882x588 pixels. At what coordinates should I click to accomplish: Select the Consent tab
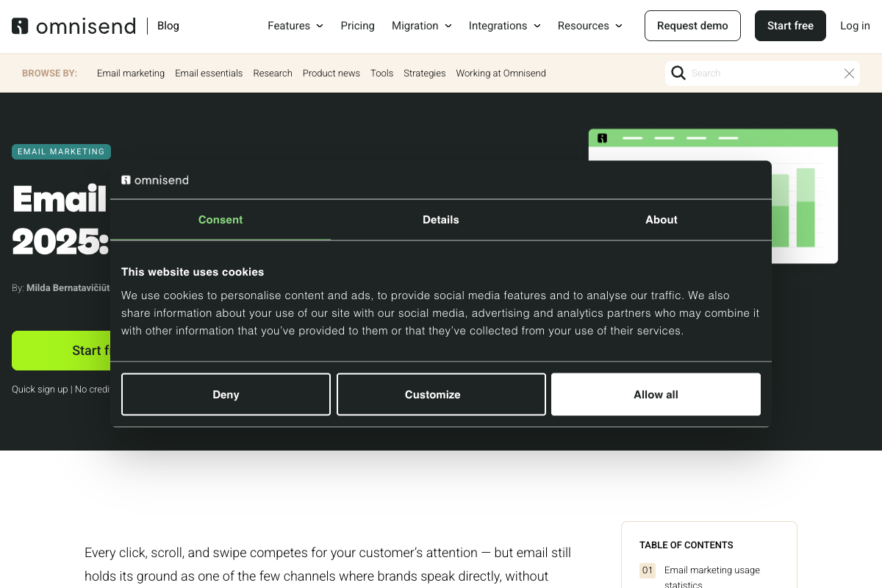click(x=220, y=220)
